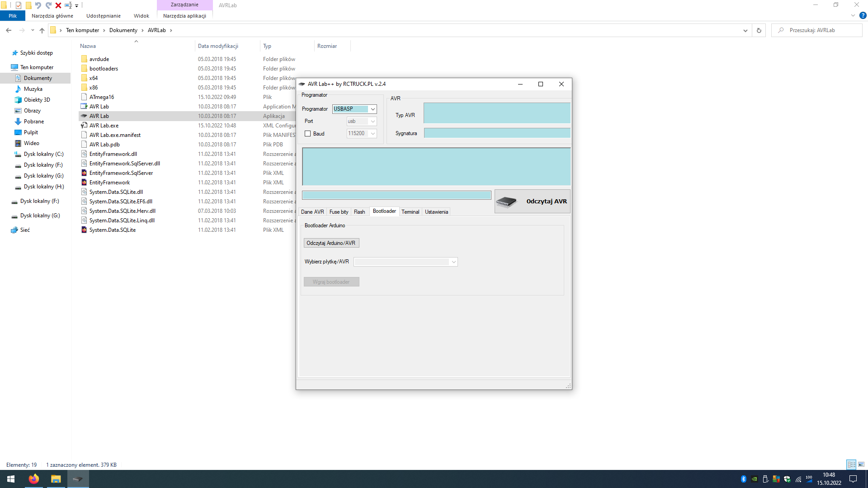Select the ATmega16 file in list
This screenshot has width=868, height=488.
pos(102,97)
